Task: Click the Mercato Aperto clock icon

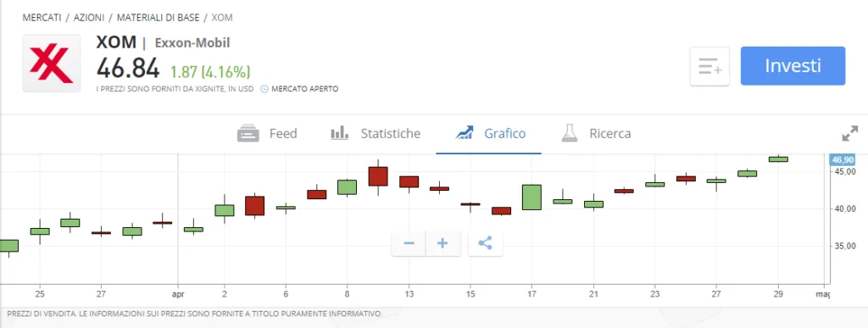Action: [x=264, y=88]
